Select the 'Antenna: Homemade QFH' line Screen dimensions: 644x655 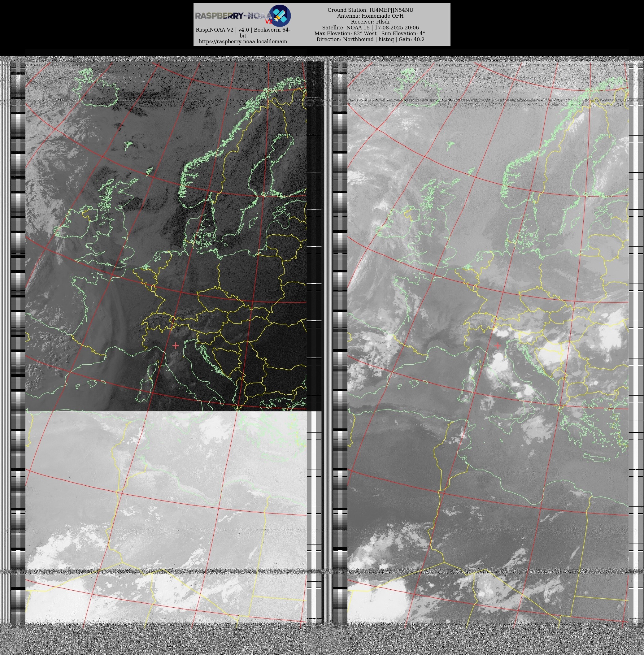[370, 16]
